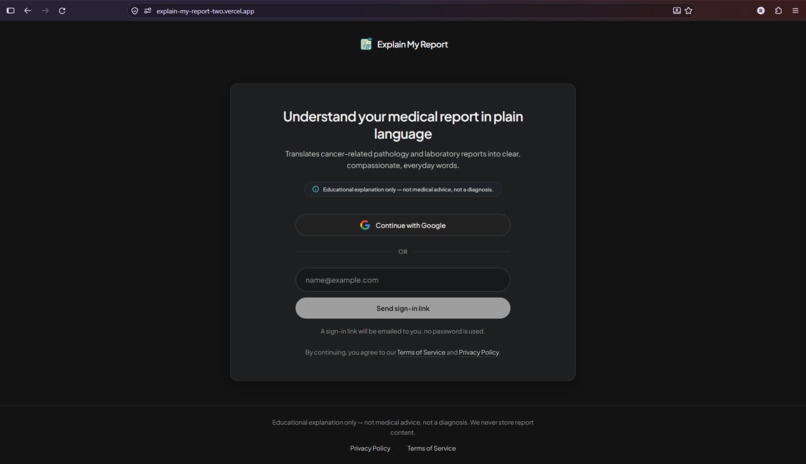Screen dimensions: 806x464
Task: Click the address bar URL explain-my-report-two.vercel.app
Action: [x=205, y=11]
